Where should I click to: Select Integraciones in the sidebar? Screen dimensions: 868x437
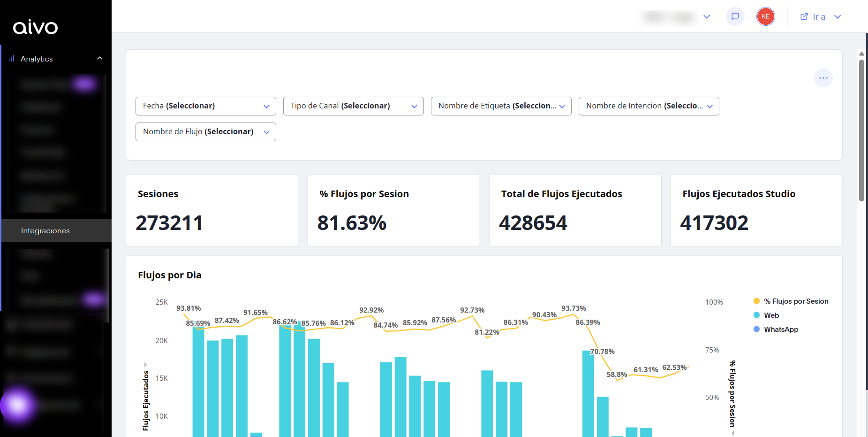coord(45,230)
